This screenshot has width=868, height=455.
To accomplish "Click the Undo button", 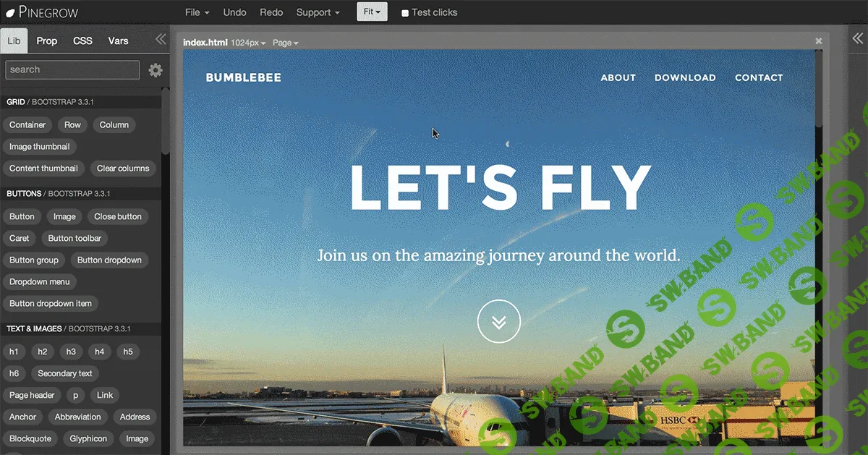I will [234, 12].
